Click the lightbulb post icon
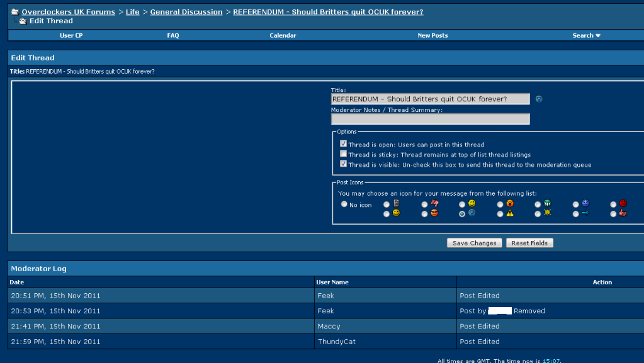Image resolution: width=644 pixels, height=363 pixels. (x=548, y=214)
